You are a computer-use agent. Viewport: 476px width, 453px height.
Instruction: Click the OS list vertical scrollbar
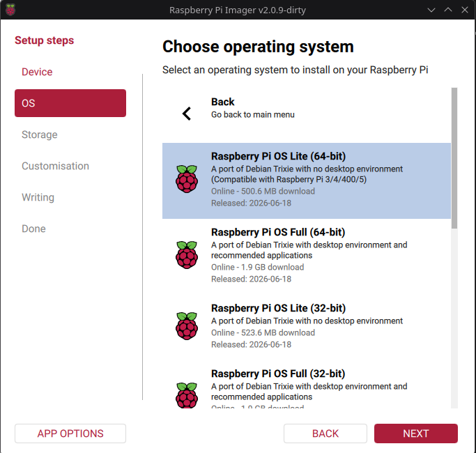[x=454, y=158]
